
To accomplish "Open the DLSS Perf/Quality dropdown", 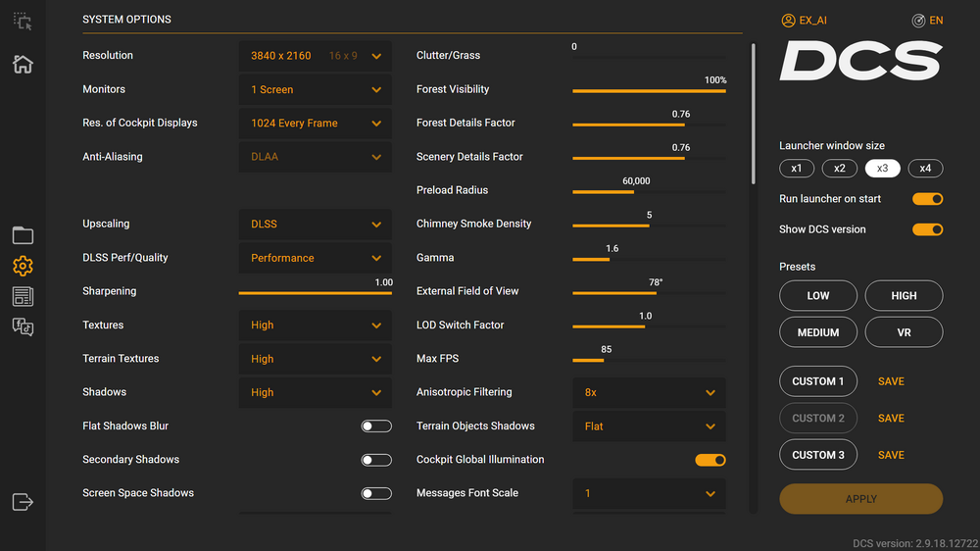I will click(x=315, y=258).
